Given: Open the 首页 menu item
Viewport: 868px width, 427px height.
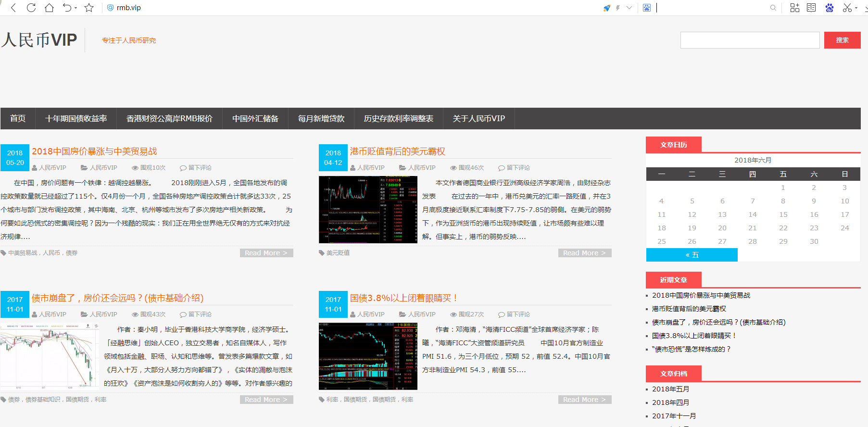Looking at the screenshot, I should point(18,118).
